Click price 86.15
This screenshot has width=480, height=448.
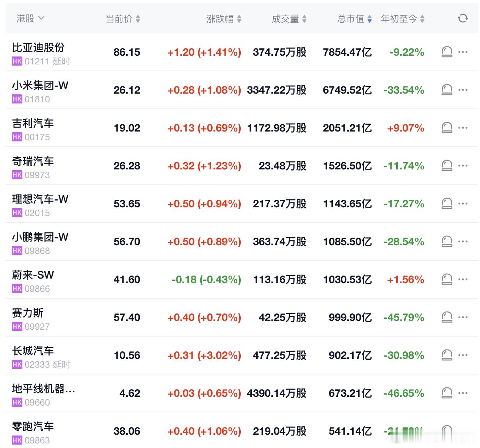tap(127, 52)
